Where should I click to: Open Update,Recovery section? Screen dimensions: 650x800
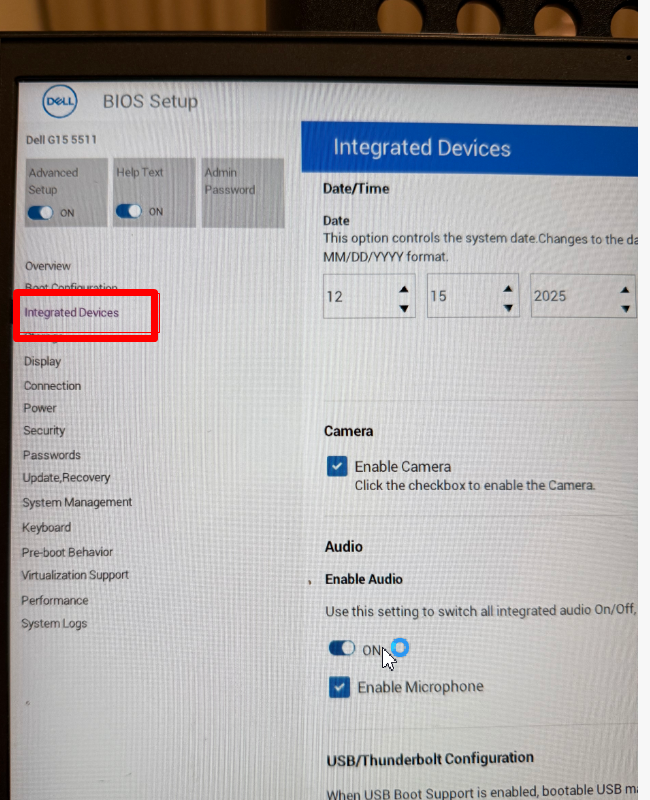[x=66, y=478]
